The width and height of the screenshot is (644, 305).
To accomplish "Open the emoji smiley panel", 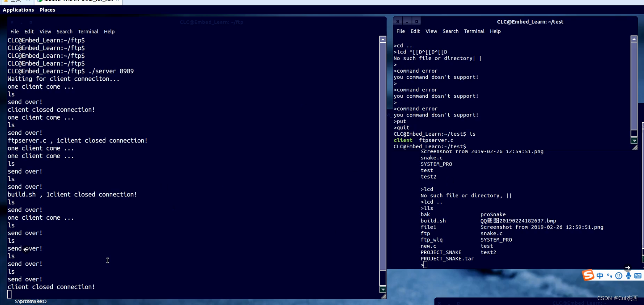I will [619, 276].
